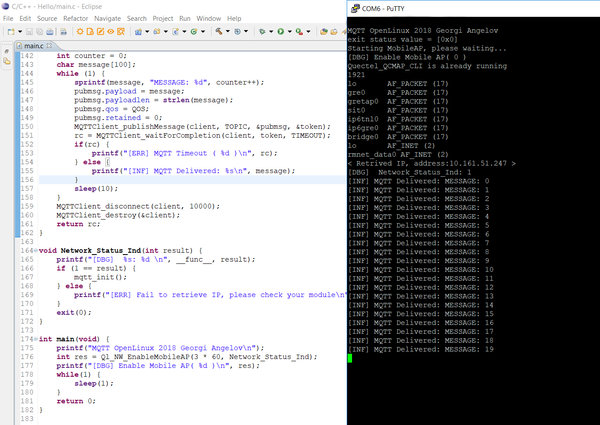Select the main.c editor tab

coord(33,46)
